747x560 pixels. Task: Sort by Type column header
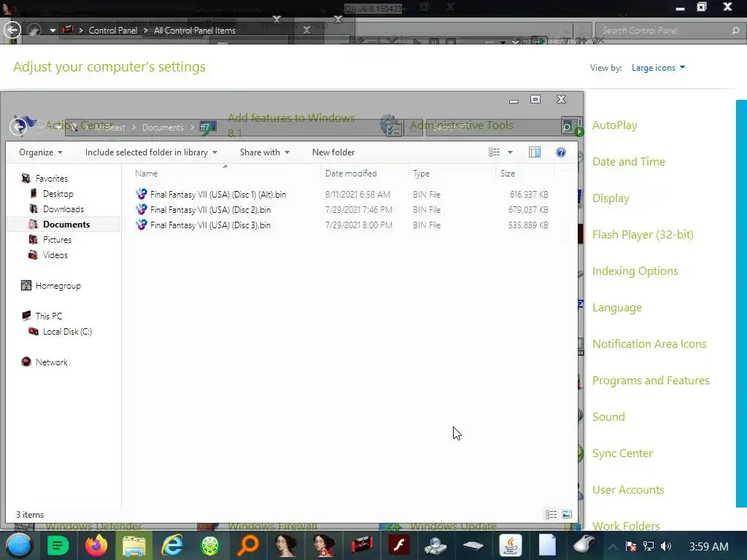[421, 174]
